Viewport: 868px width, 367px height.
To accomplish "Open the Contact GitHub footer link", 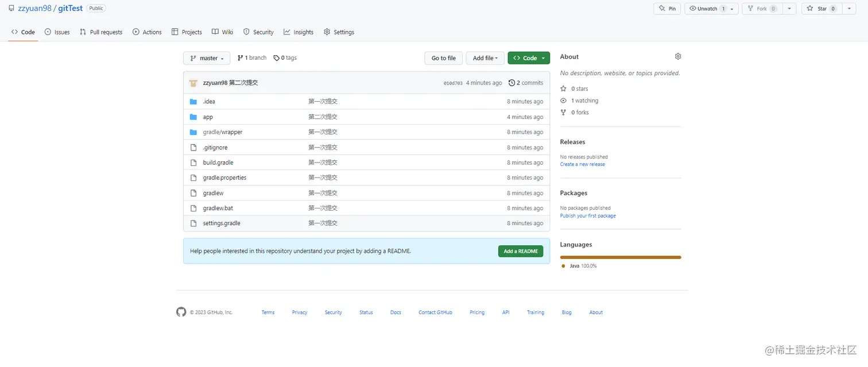I will coord(435,312).
